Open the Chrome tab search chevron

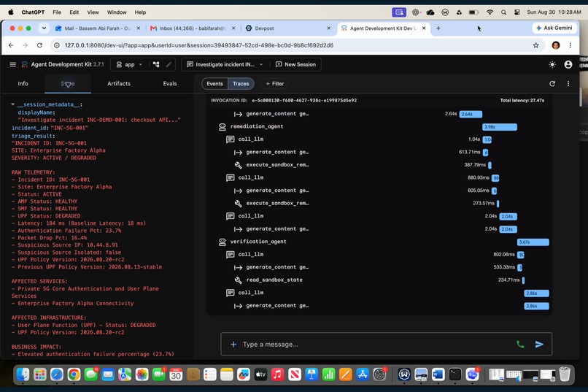(44, 28)
